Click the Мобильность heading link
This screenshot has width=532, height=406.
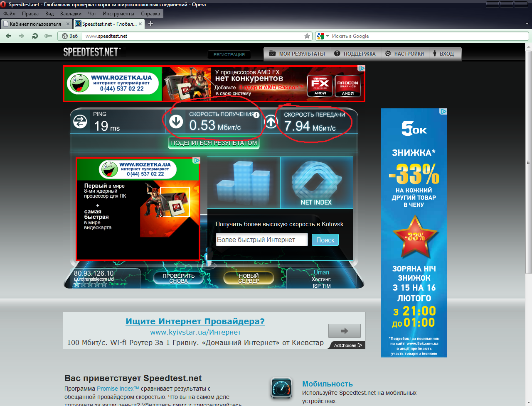328,384
